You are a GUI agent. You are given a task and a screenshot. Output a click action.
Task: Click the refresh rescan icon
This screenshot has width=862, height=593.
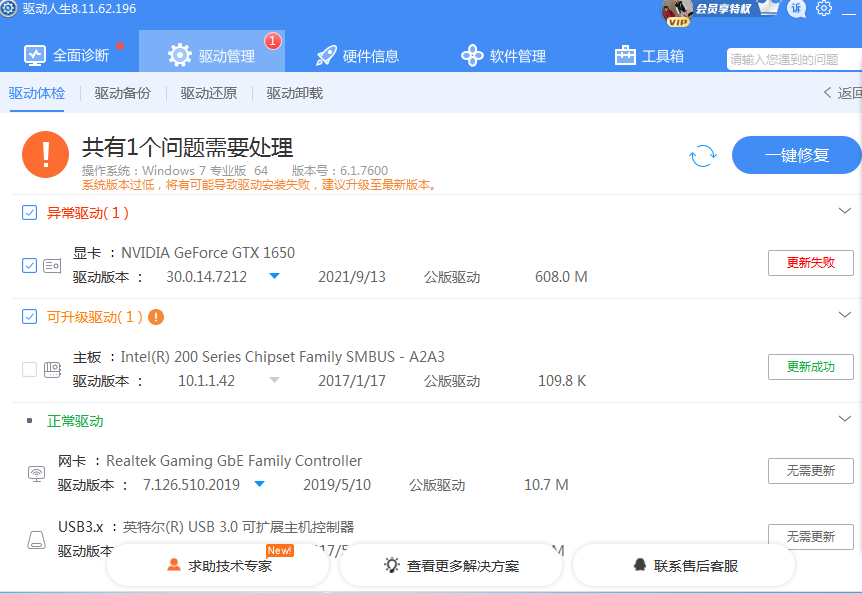(703, 156)
